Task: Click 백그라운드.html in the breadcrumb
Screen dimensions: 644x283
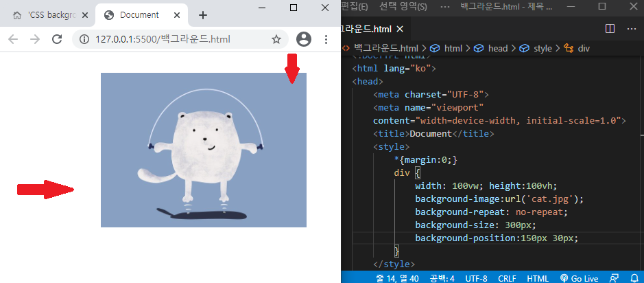Action: pyautogui.click(x=385, y=49)
